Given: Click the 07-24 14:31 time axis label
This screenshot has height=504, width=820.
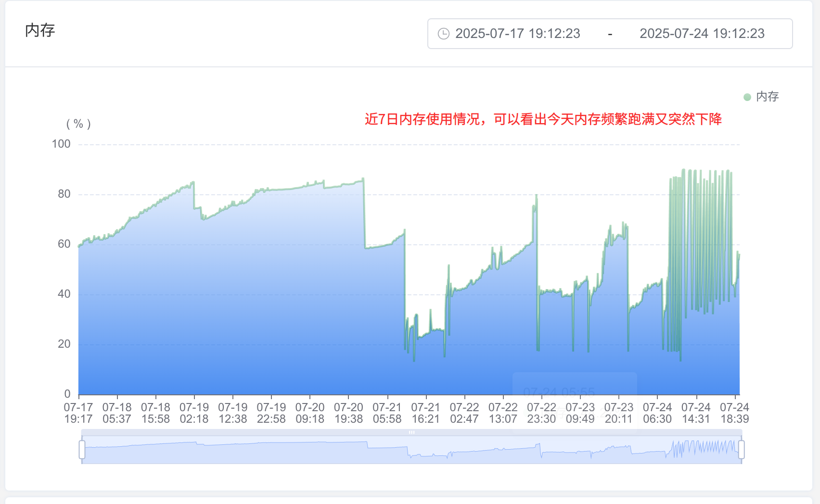Looking at the screenshot, I should tap(696, 413).
